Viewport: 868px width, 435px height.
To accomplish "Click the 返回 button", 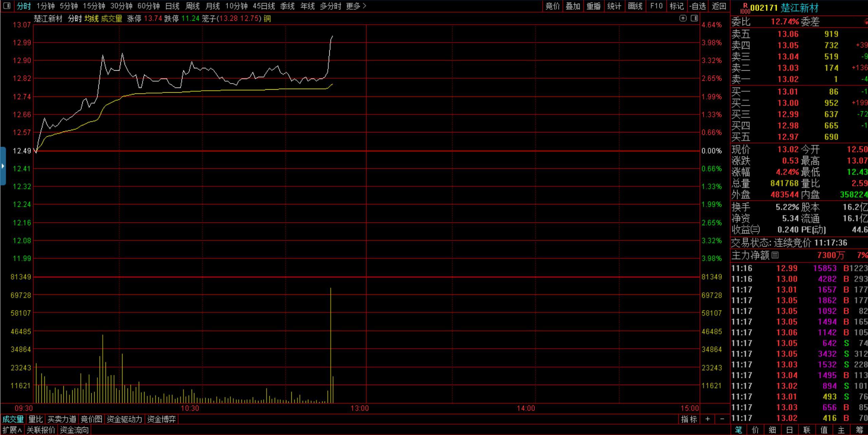I will pyautogui.click(x=719, y=6).
